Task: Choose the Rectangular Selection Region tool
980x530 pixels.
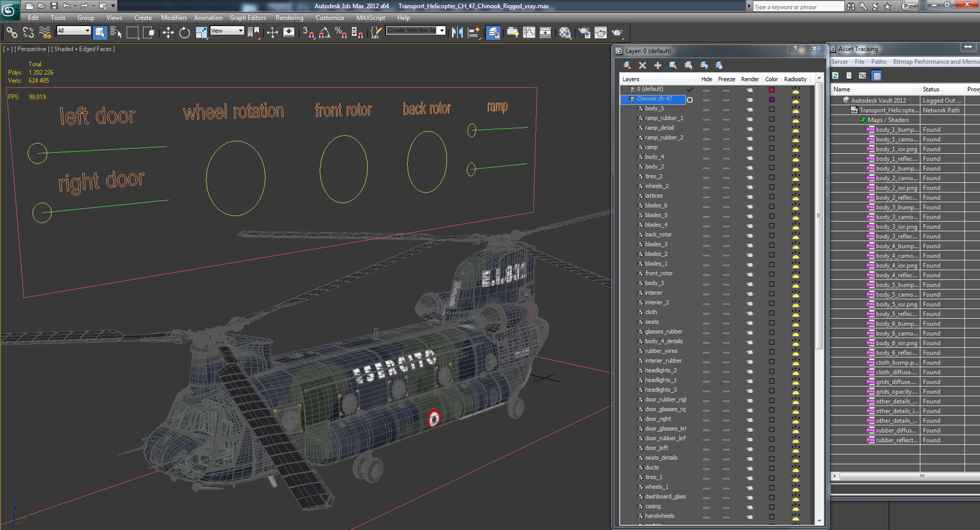Action: coord(132,32)
